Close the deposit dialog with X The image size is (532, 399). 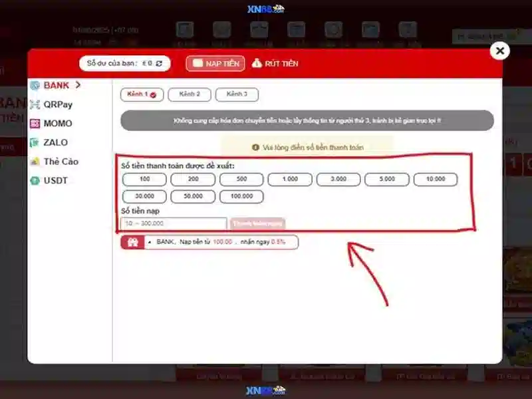[500, 51]
